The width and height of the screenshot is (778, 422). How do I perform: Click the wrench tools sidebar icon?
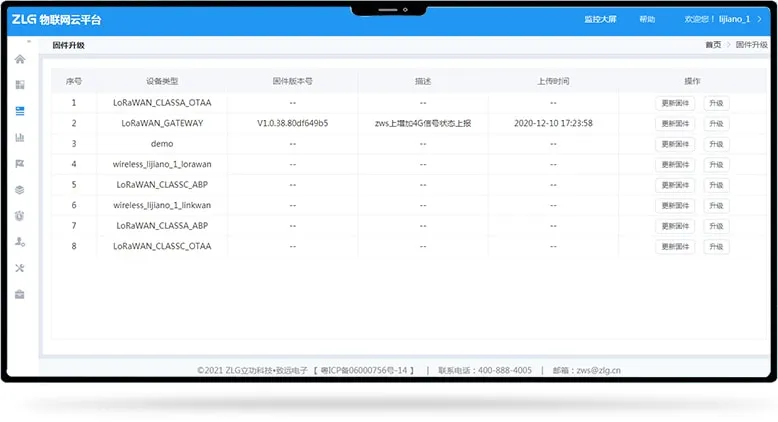[x=20, y=268]
